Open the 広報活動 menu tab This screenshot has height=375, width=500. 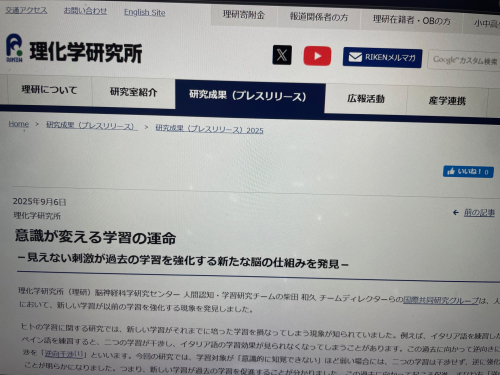point(366,99)
